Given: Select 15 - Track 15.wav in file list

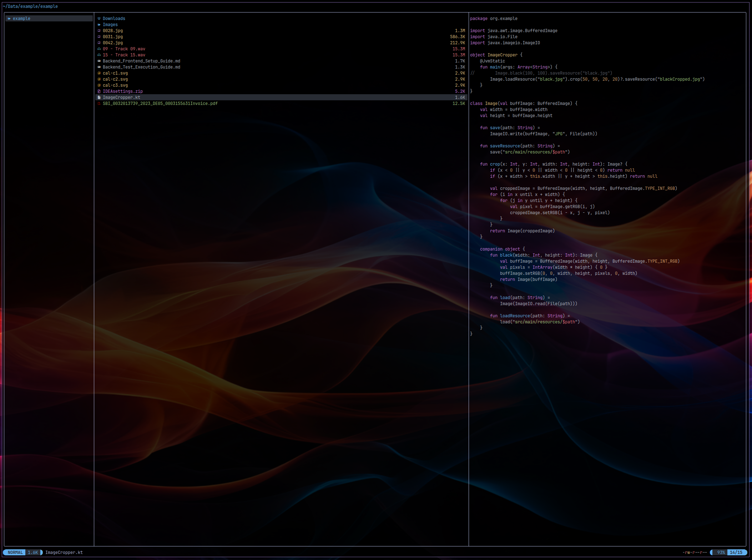Looking at the screenshot, I should 124,55.
